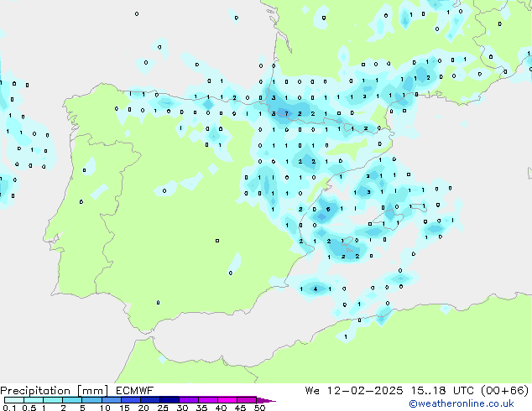Click the '35' legend label
The height and width of the screenshot is (411, 532).
pos(201,408)
